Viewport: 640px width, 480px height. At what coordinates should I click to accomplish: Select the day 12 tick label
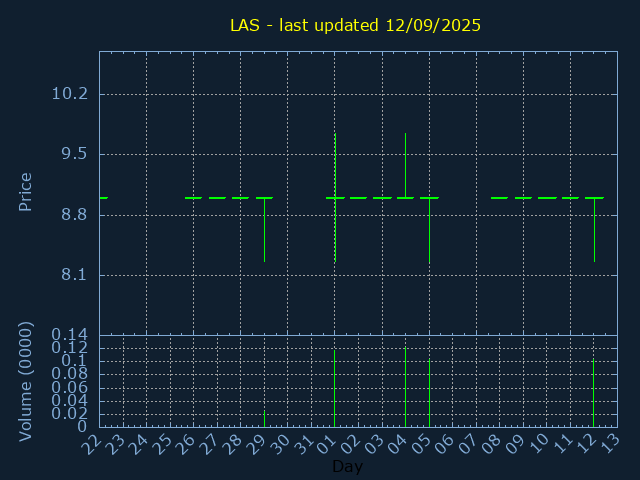click(585, 444)
